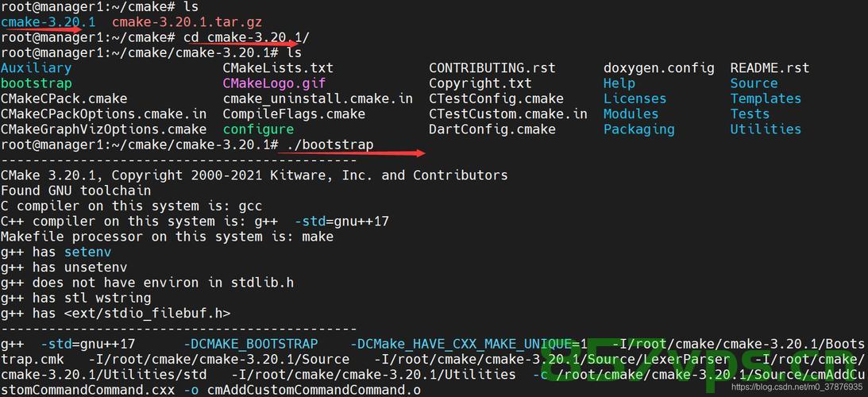Click the Licenses directory entry
868x397 pixels.
click(635, 98)
